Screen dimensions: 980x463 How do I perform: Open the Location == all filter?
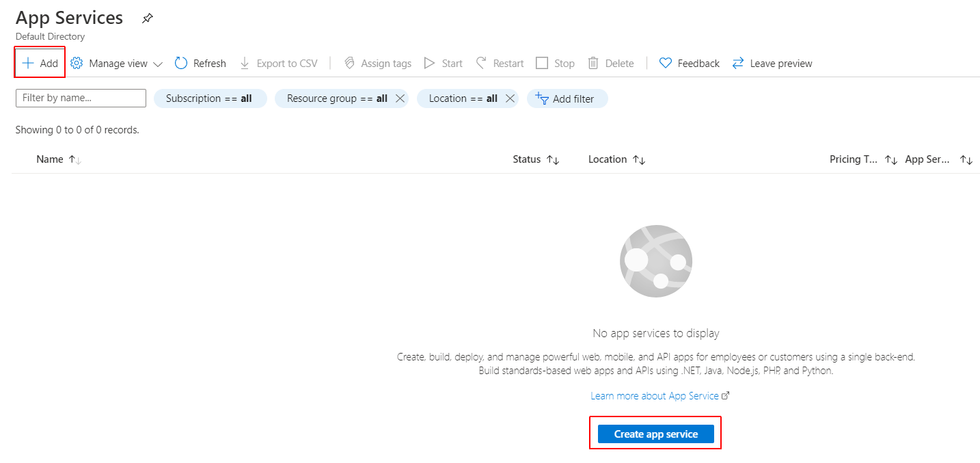tap(463, 98)
